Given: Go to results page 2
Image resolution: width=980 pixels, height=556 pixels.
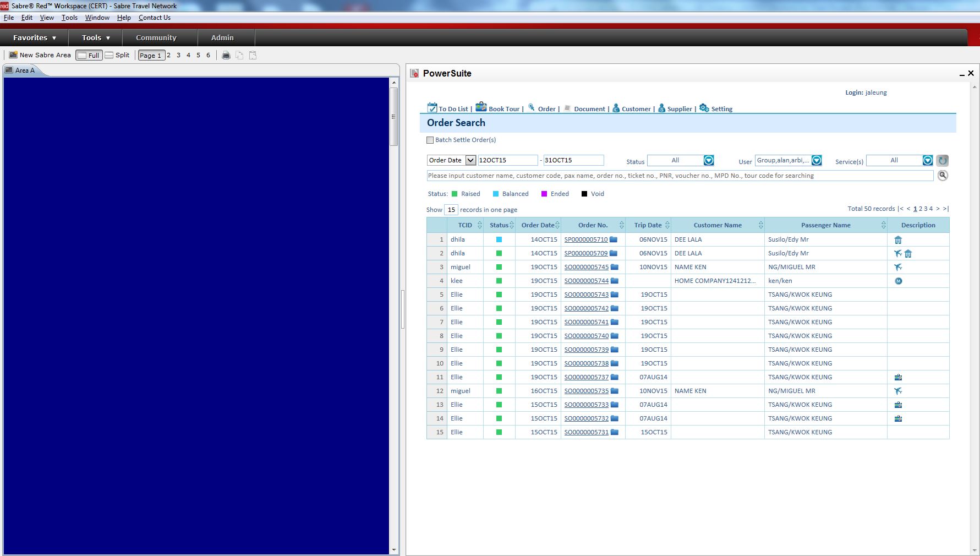Looking at the screenshot, I should (x=921, y=209).
